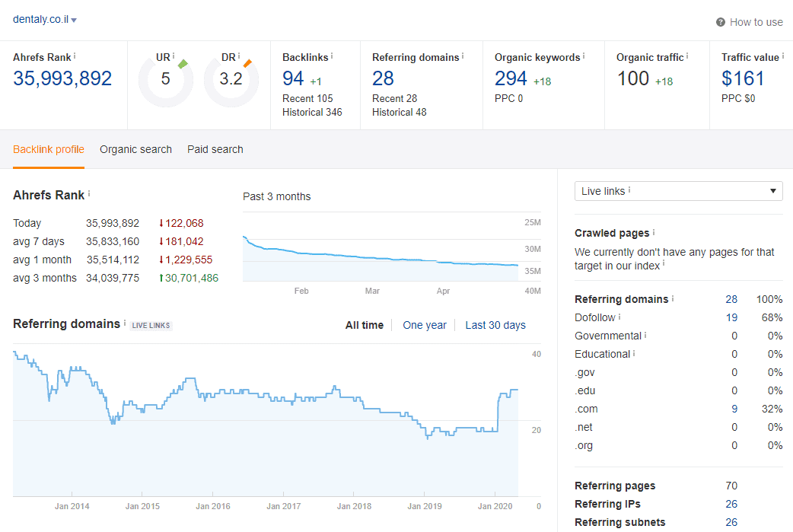The image size is (793, 532).
Task: Click the +1 change beside Backlinks
Action: coord(316,81)
